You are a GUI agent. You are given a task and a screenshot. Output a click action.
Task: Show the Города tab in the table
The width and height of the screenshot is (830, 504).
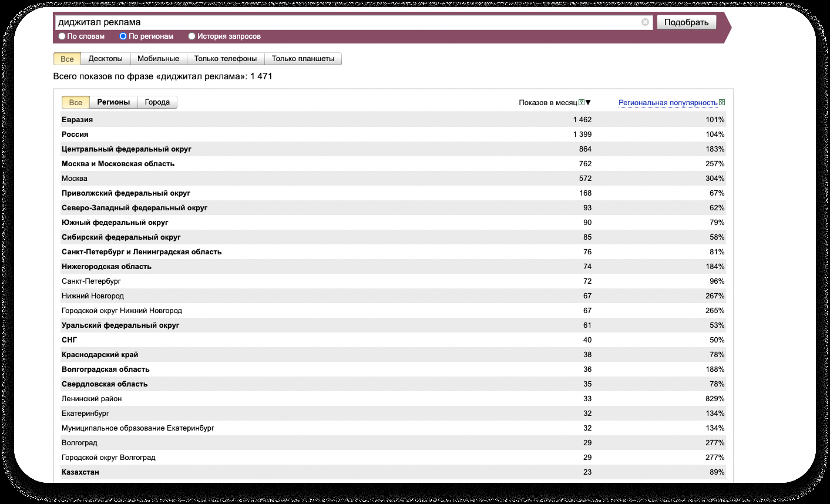(157, 102)
